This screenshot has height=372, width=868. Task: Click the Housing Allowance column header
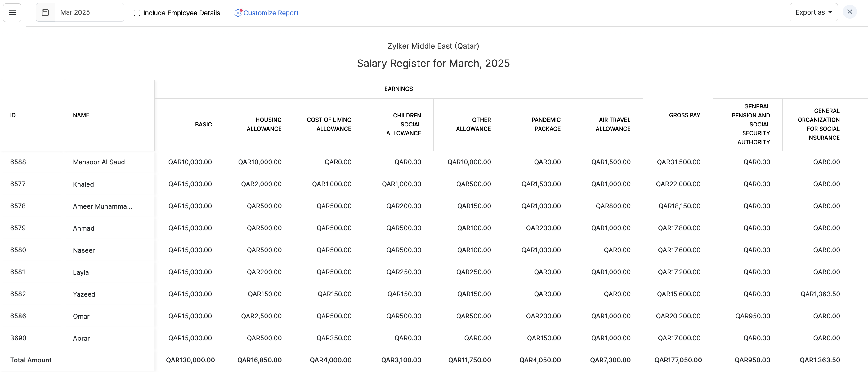pyautogui.click(x=264, y=124)
